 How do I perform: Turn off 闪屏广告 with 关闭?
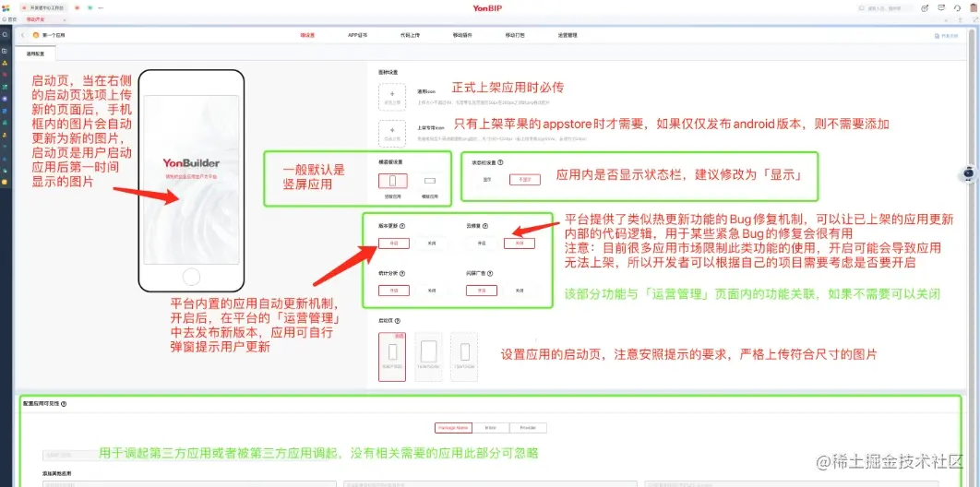click(x=520, y=291)
